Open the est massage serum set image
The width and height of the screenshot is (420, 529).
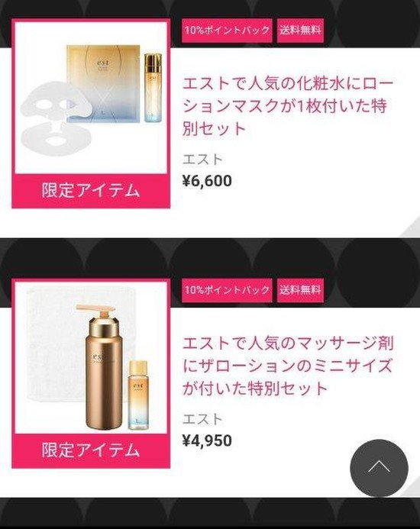91,358
